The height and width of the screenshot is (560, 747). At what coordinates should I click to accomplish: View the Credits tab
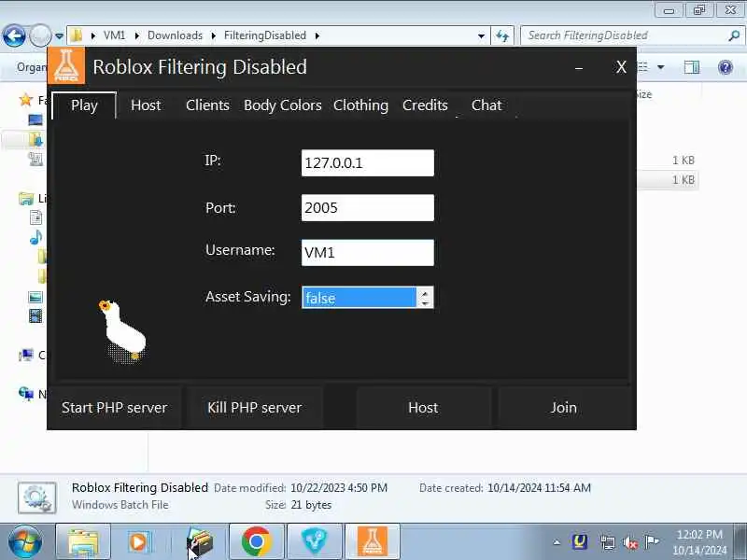(x=425, y=105)
